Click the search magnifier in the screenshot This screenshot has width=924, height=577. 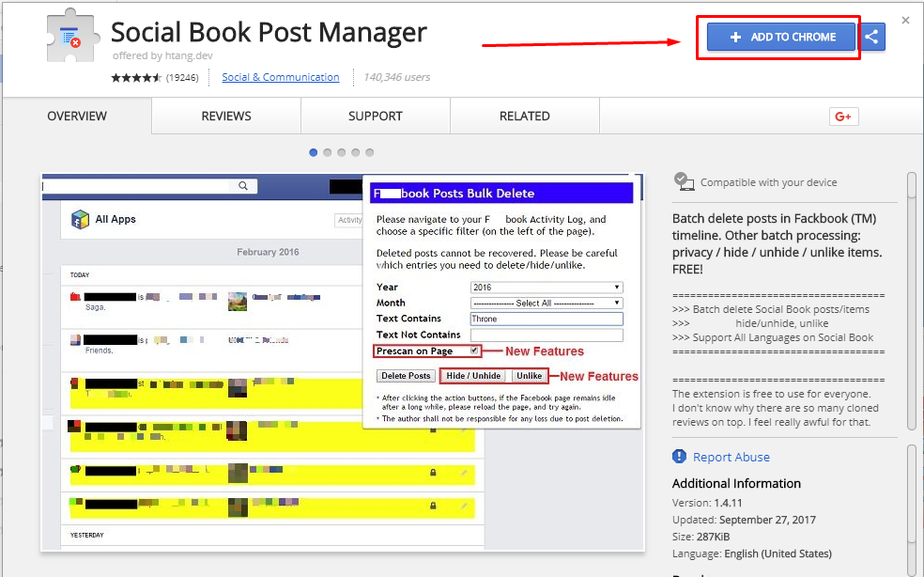click(x=243, y=186)
